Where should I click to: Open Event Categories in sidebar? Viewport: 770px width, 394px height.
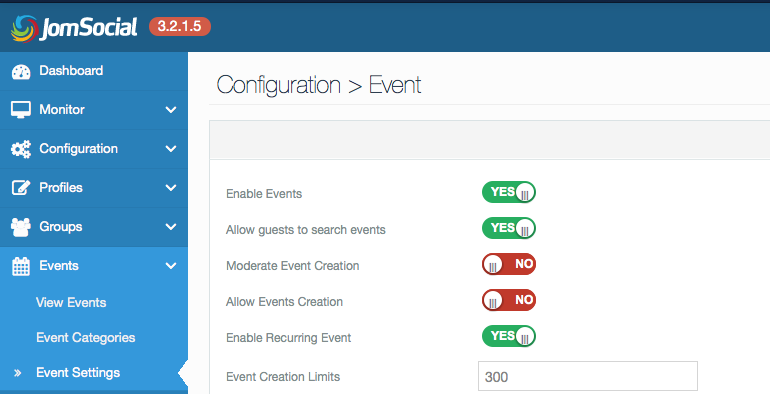pyautogui.click(x=85, y=338)
